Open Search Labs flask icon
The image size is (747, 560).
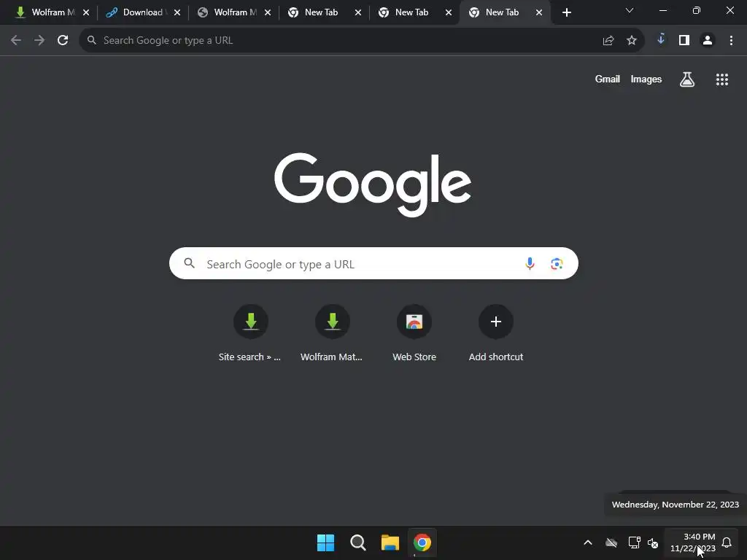click(x=687, y=79)
